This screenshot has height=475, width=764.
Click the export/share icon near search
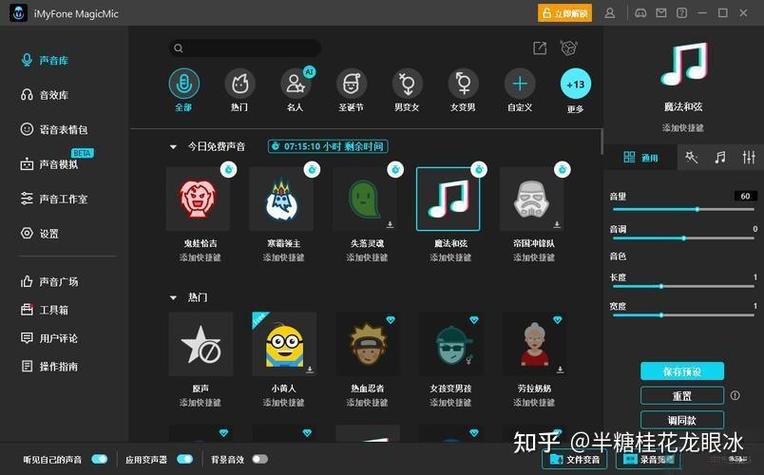[x=540, y=48]
